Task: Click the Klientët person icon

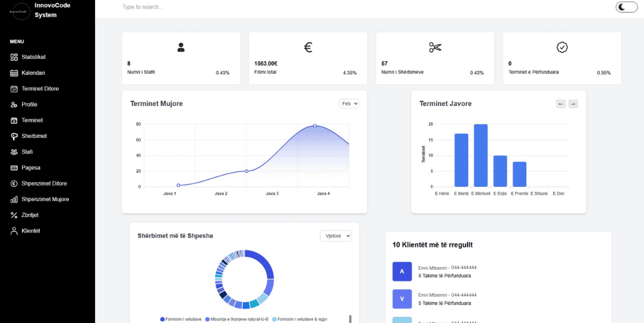Action: [14, 230]
